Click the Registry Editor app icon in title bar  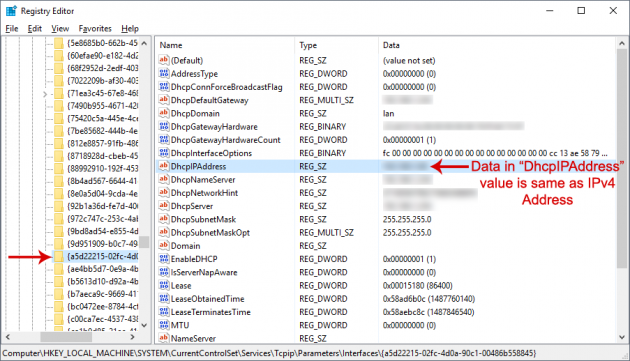[x=11, y=11]
